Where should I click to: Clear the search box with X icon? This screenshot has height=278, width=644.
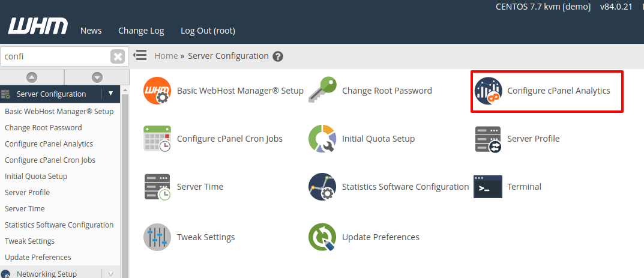(118, 56)
